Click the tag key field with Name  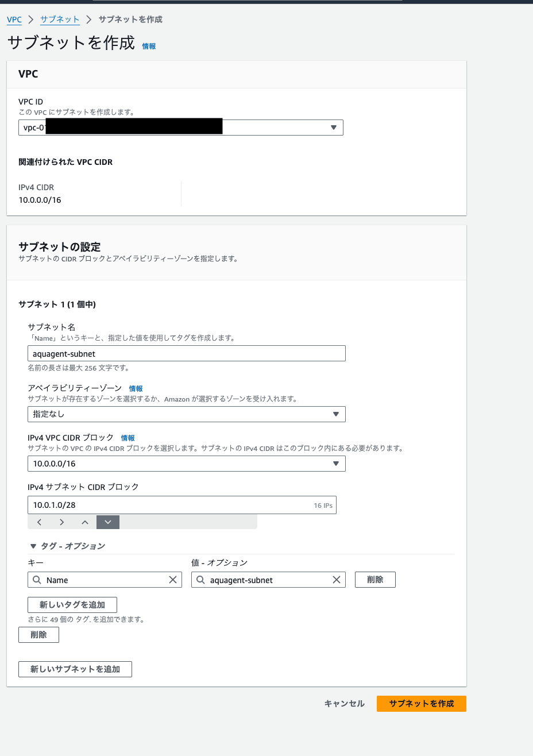[105, 580]
